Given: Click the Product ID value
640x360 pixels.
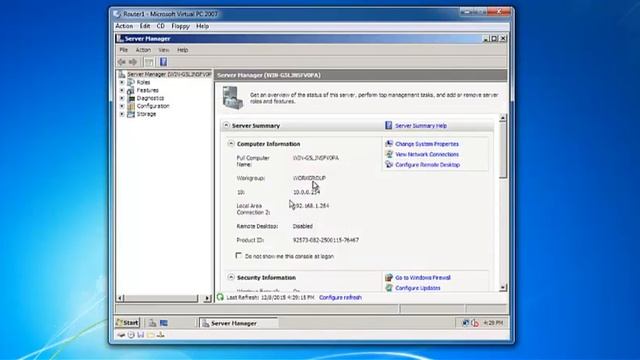Looking at the screenshot, I should pyautogui.click(x=326, y=240).
